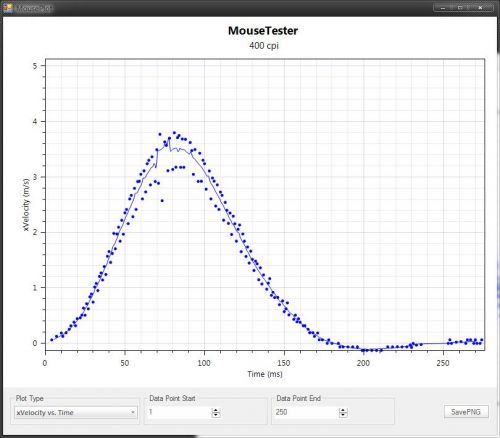The height and width of the screenshot is (438, 500).
Task: Click the MouseTester chart title
Action: click(263, 31)
